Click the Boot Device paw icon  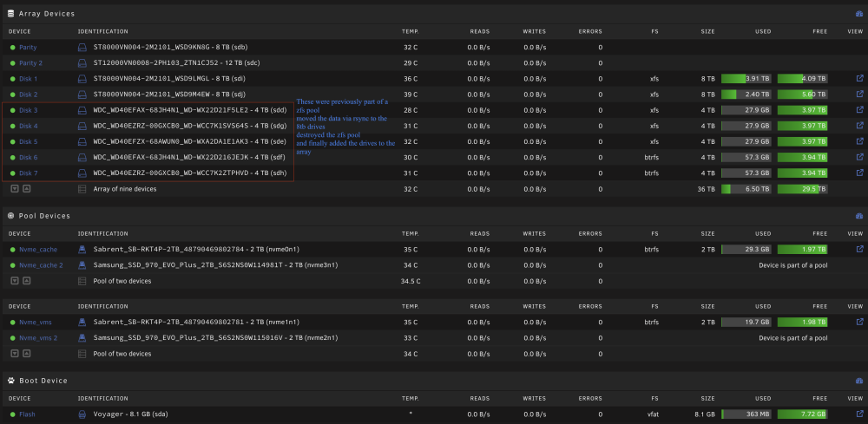point(11,381)
